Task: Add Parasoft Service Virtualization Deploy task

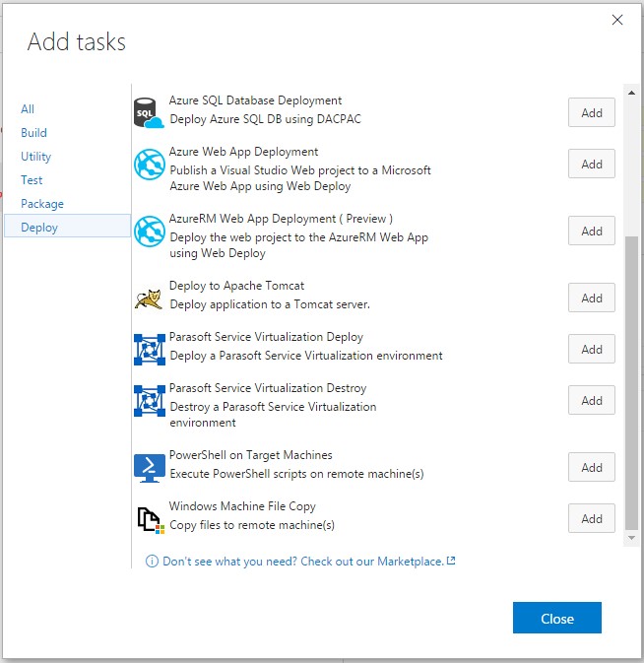Action: click(591, 349)
